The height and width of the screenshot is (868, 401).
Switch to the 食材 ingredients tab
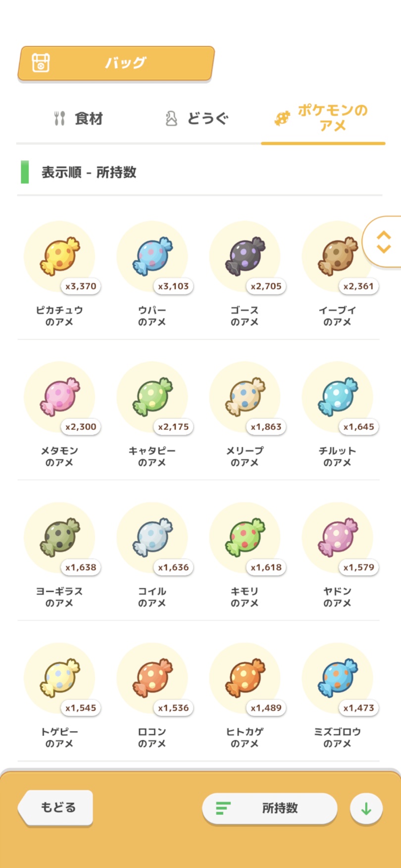coord(78,119)
